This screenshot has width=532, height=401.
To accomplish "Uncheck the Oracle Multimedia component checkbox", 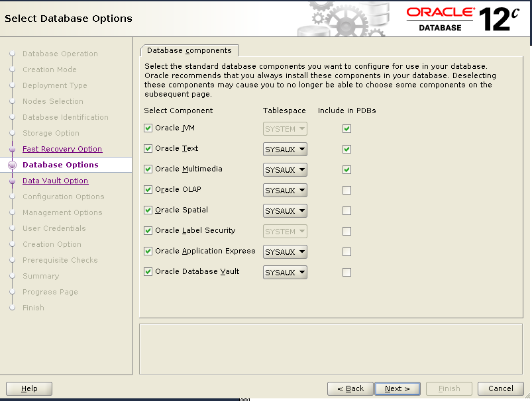I will [148, 169].
